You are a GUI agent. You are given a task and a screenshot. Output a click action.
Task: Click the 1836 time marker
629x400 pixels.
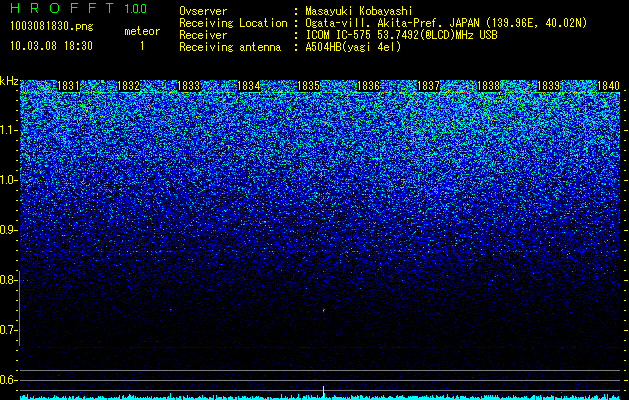tap(368, 86)
